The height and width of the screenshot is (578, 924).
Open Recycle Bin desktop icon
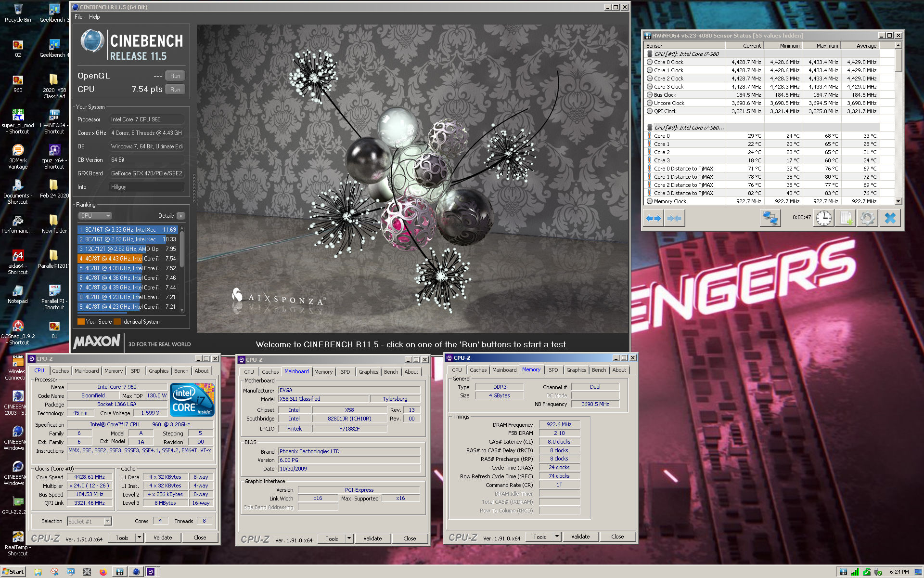coord(18,13)
